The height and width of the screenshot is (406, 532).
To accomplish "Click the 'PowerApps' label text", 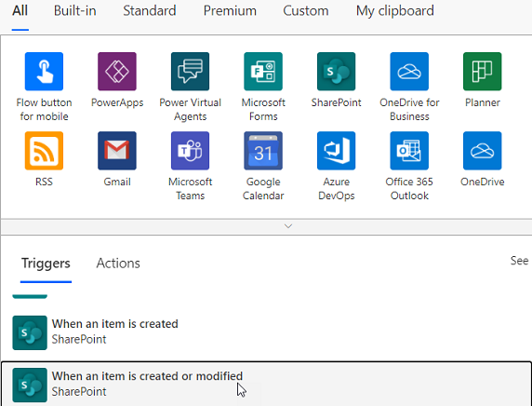I will tap(117, 102).
